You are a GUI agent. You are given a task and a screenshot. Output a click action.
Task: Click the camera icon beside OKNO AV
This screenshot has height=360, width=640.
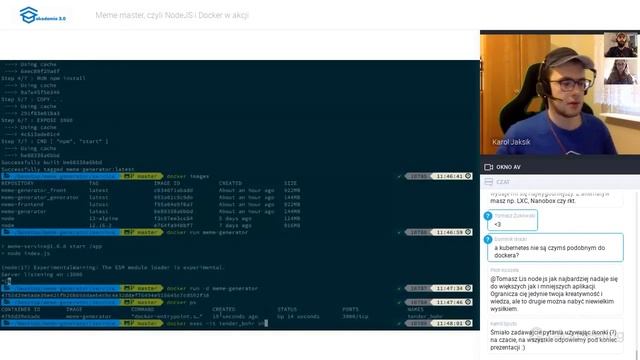[x=488, y=167]
